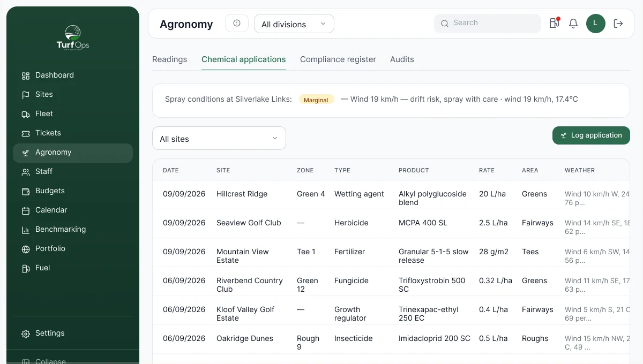Click the Wetting agent type cell
The image size is (643, 364).
359,194
